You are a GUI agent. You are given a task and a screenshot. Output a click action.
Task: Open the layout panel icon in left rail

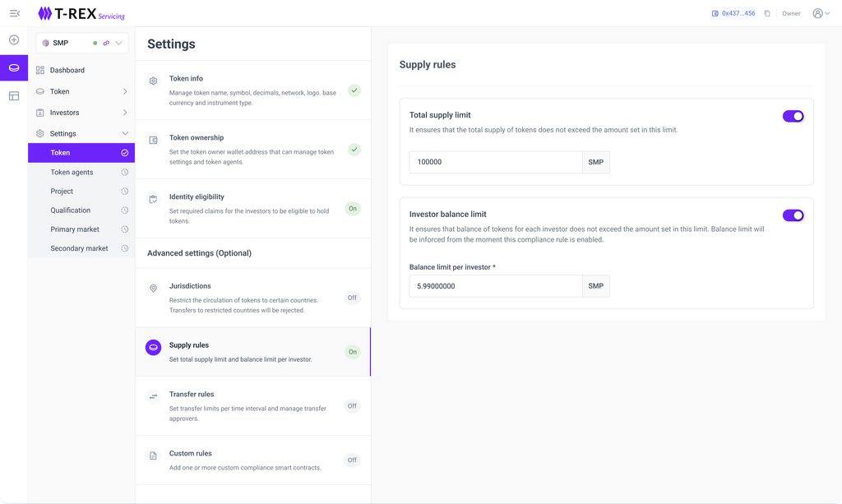(14, 96)
